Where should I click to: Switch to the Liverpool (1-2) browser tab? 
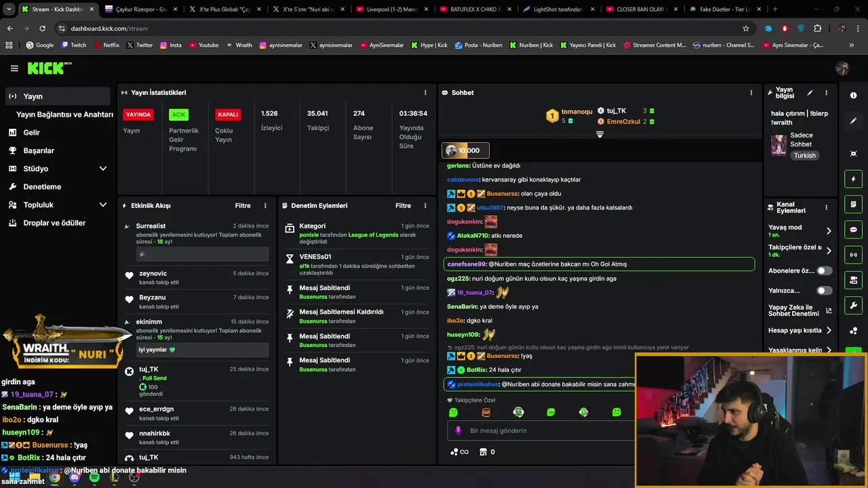(x=391, y=9)
